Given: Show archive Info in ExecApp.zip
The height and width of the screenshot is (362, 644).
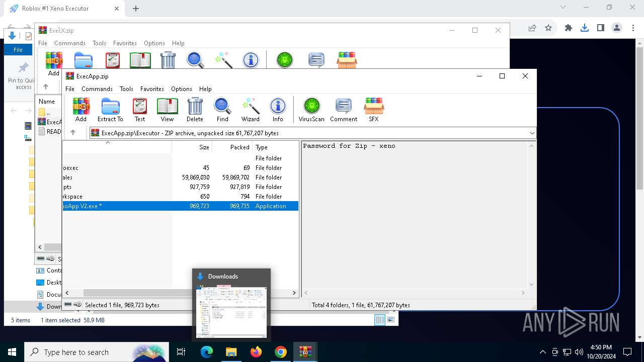Looking at the screenshot, I should [278, 110].
